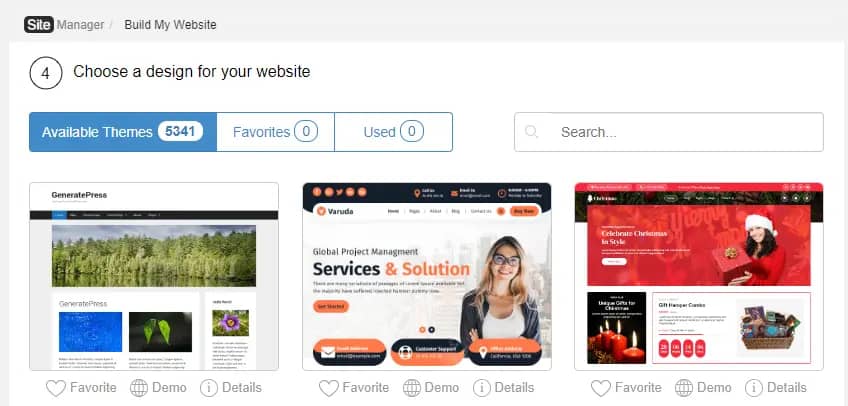This screenshot has height=406, width=848.
Task: Select the Varuda theme thumbnail
Action: click(x=427, y=276)
